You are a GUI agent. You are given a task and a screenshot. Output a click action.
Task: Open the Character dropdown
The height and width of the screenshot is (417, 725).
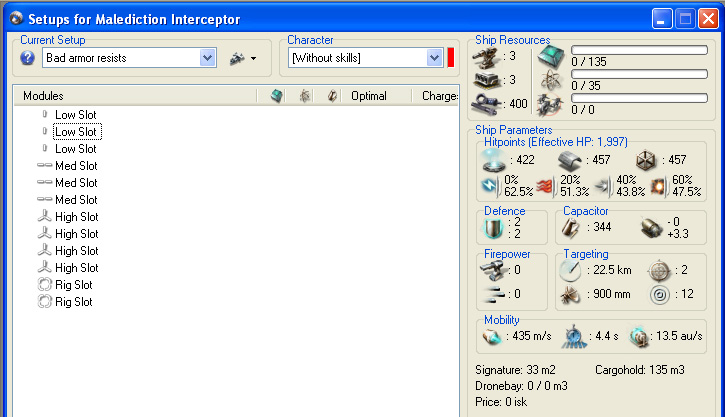434,58
